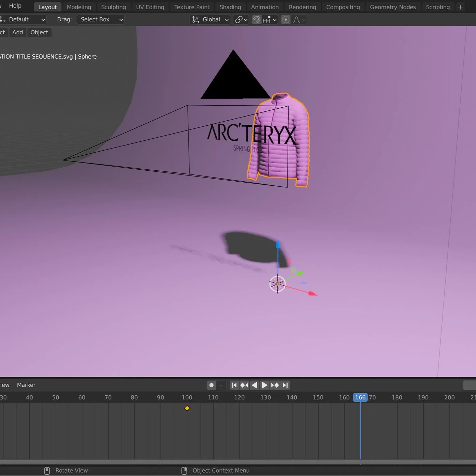
Task: Click the timeline horizontal scrollbar
Action: click(x=238, y=462)
